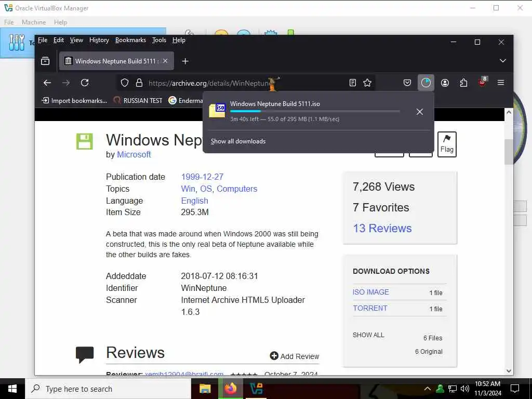Image resolution: width=532 pixels, height=399 pixels.
Task: Show hidden system tray icons chevron
Action: coord(427,389)
